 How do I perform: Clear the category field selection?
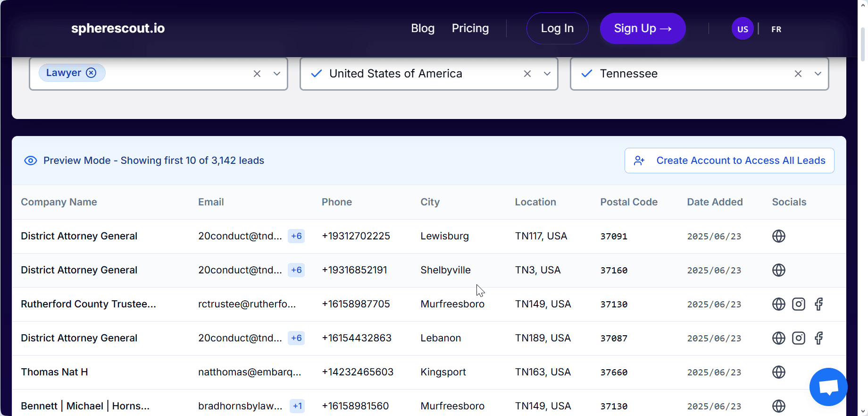pos(257,74)
